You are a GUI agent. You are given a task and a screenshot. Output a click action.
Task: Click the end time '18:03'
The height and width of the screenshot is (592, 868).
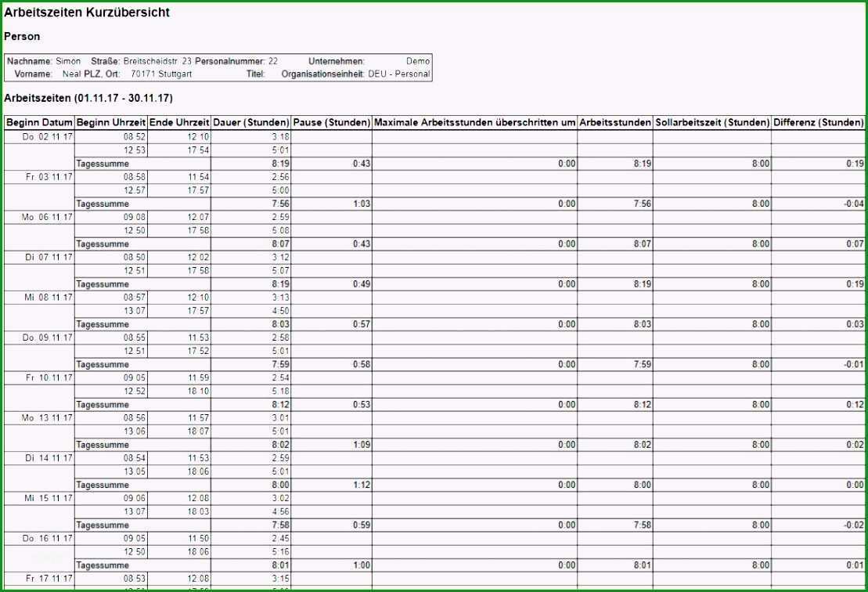tap(198, 511)
